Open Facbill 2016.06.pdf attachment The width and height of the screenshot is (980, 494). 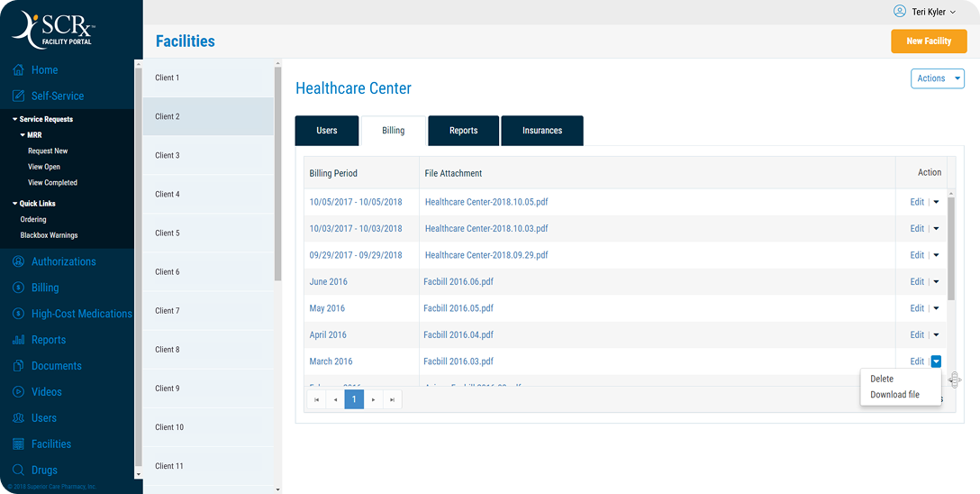pyautogui.click(x=458, y=281)
